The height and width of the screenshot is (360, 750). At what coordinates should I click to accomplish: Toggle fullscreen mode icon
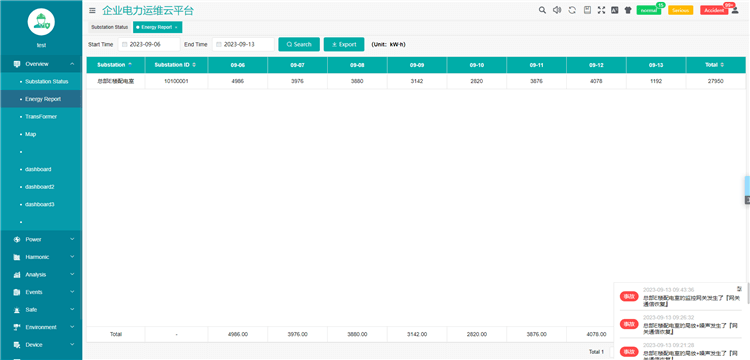pos(601,10)
